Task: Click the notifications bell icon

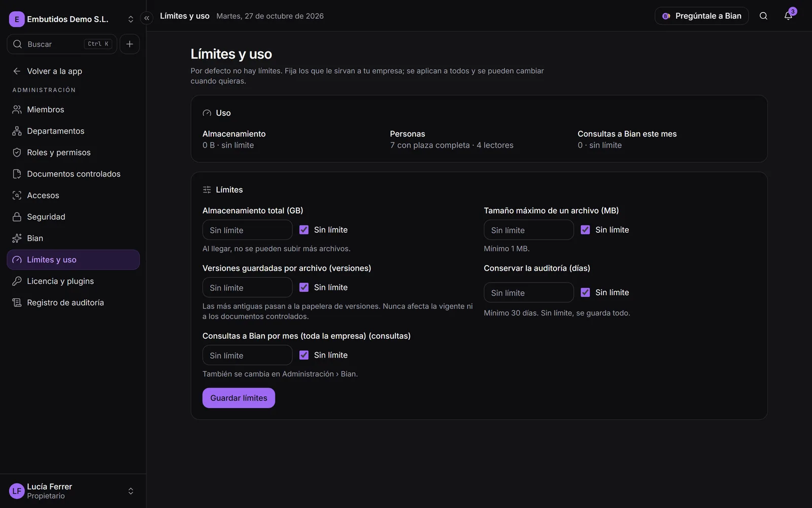Action: (x=788, y=16)
